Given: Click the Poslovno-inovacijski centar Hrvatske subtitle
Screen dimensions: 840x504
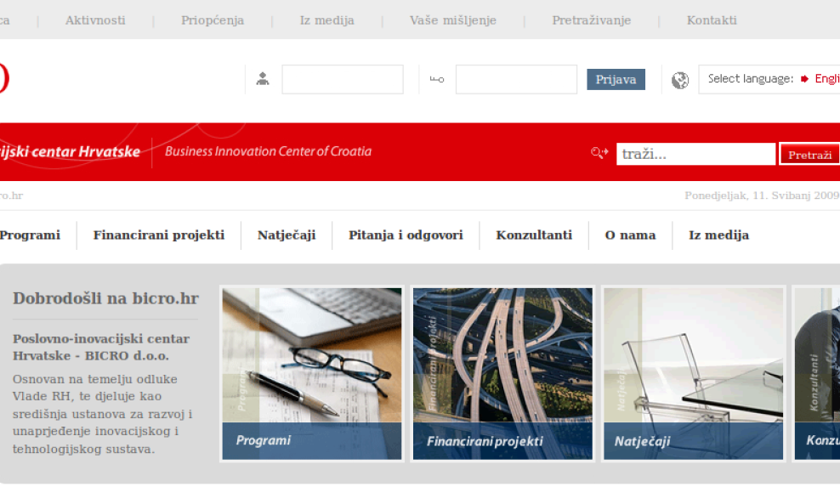Looking at the screenshot, I should 101,347.
